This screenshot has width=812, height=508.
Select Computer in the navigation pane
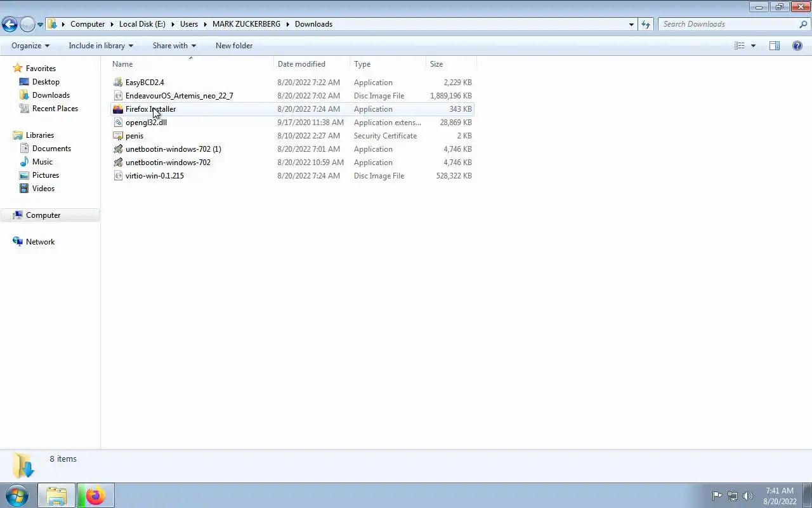point(43,215)
